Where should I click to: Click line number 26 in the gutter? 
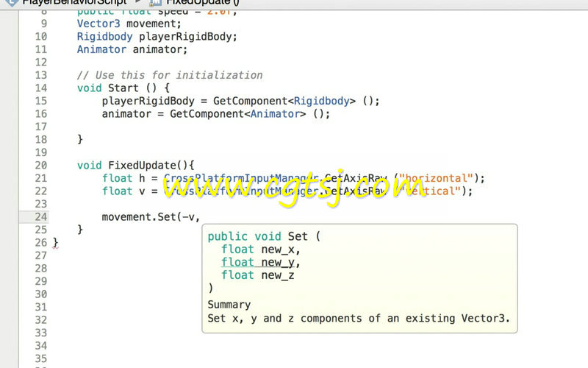click(x=41, y=243)
